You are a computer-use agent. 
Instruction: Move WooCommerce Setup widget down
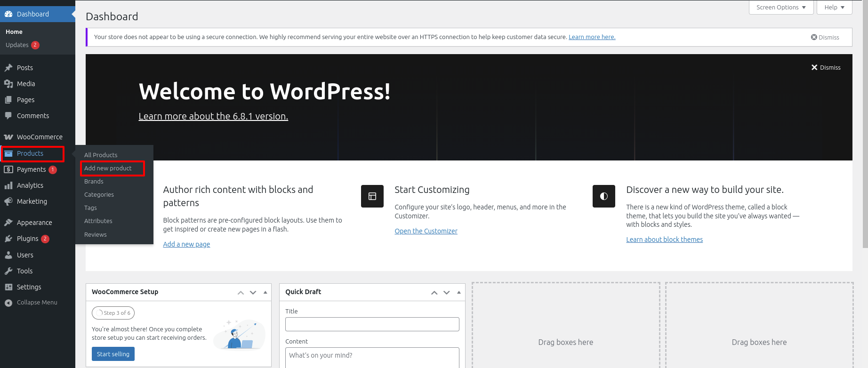click(x=253, y=292)
